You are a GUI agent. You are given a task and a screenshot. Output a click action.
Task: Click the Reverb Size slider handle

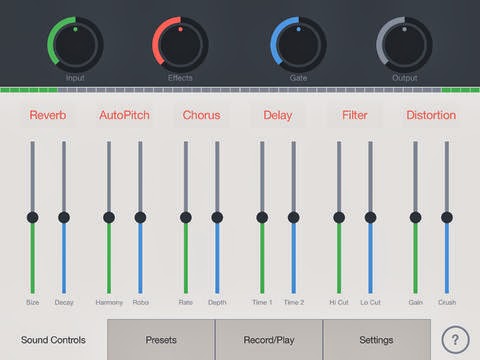coord(33,217)
